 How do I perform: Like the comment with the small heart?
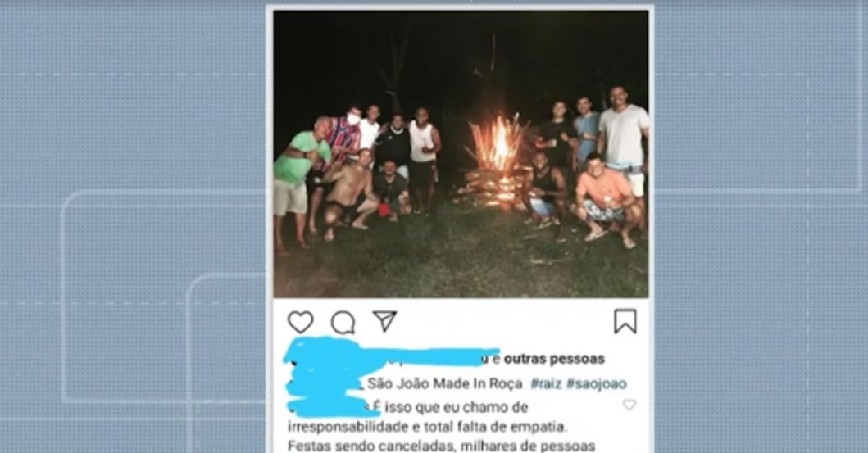click(x=629, y=405)
